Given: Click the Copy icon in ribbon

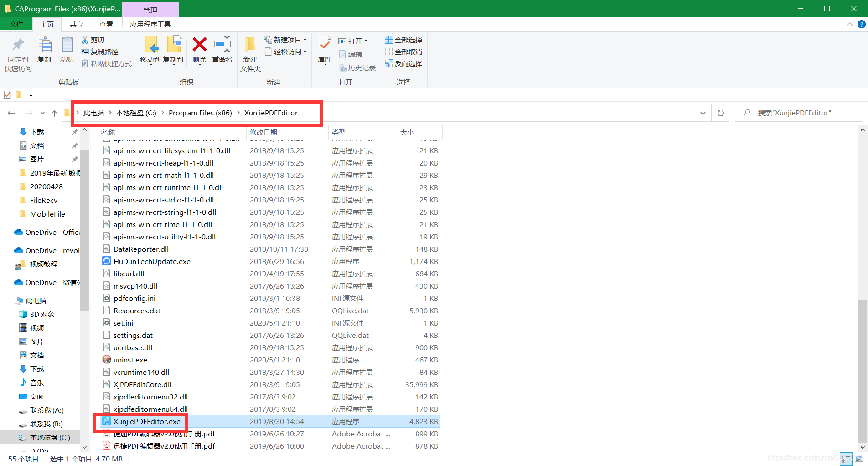Looking at the screenshot, I should click(44, 45).
